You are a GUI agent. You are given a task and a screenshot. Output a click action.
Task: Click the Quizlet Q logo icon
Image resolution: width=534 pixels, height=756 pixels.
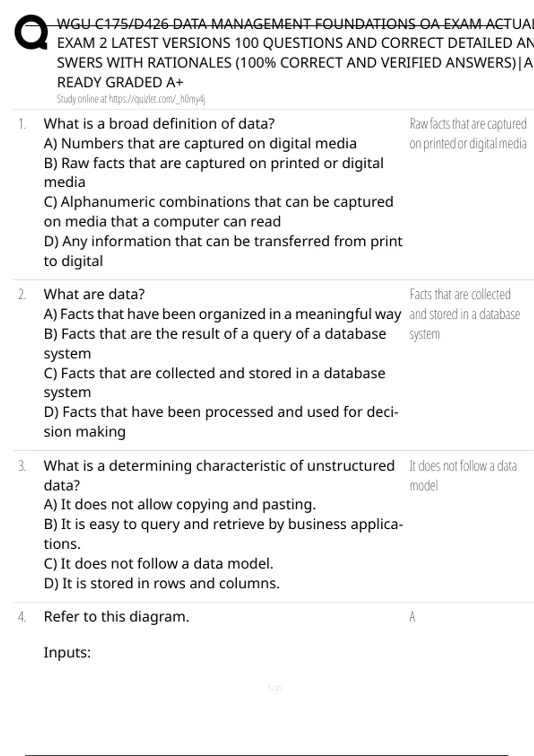(31, 32)
